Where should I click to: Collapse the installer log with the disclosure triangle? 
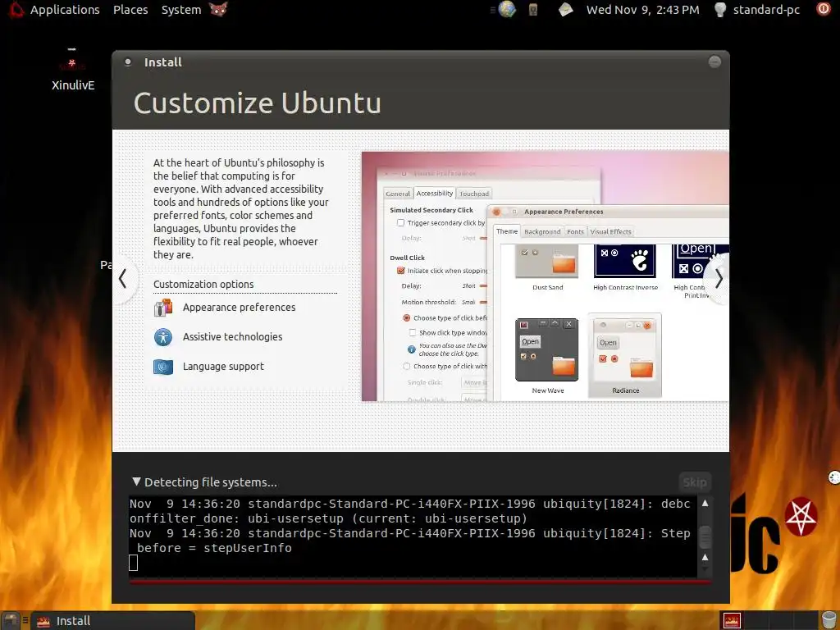point(137,482)
